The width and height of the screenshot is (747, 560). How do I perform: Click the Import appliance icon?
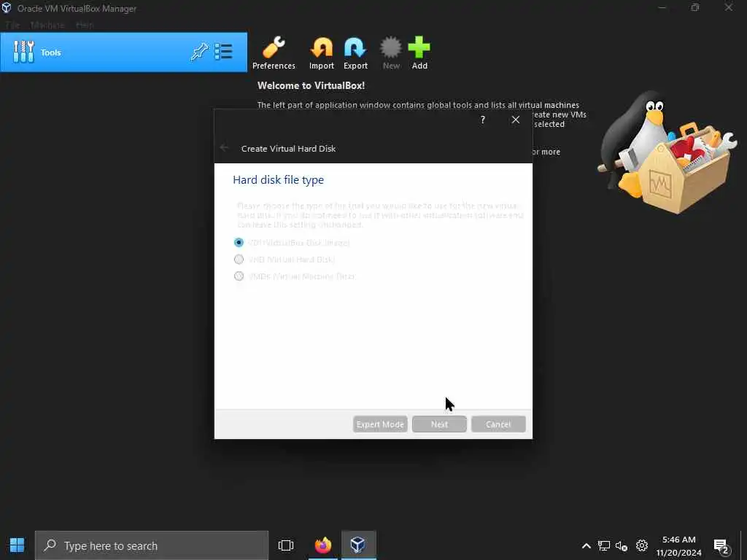coord(322,52)
